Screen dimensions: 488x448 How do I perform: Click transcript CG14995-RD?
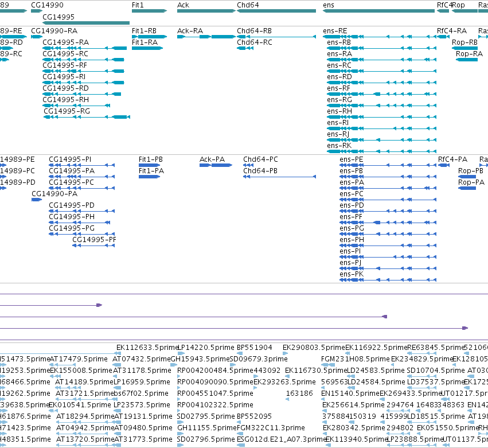pyautogui.click(x=66, y=88)
